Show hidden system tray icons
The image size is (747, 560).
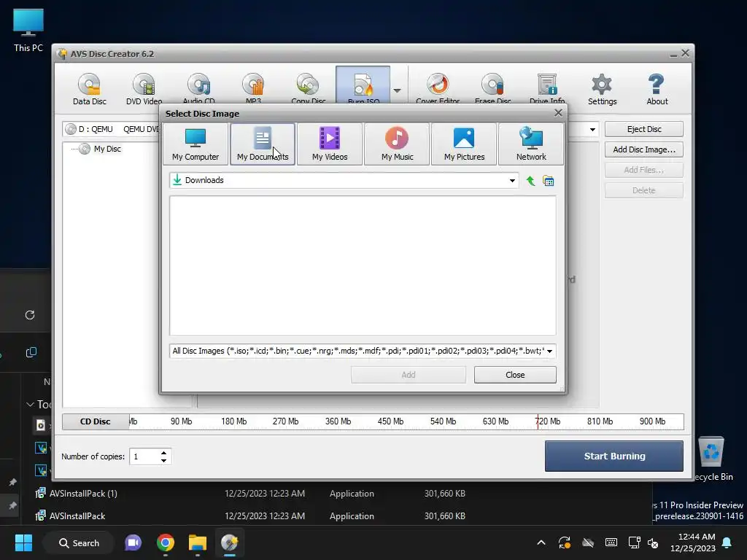click(541, 542)
